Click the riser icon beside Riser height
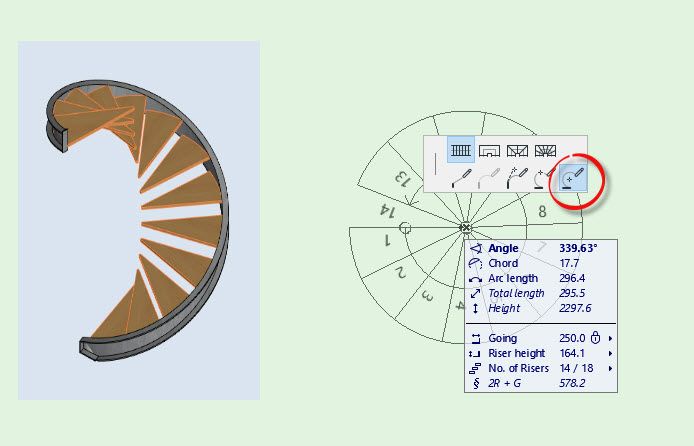The width and height of the screenshot is (694, 446). (x=474, y=354)
